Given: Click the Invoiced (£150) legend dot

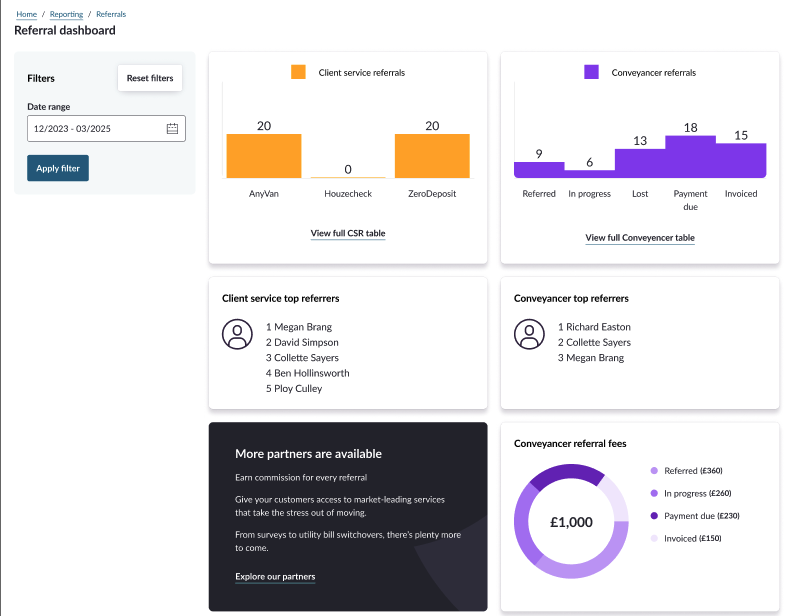Looking at the screenshot, I should click(654, 538).
